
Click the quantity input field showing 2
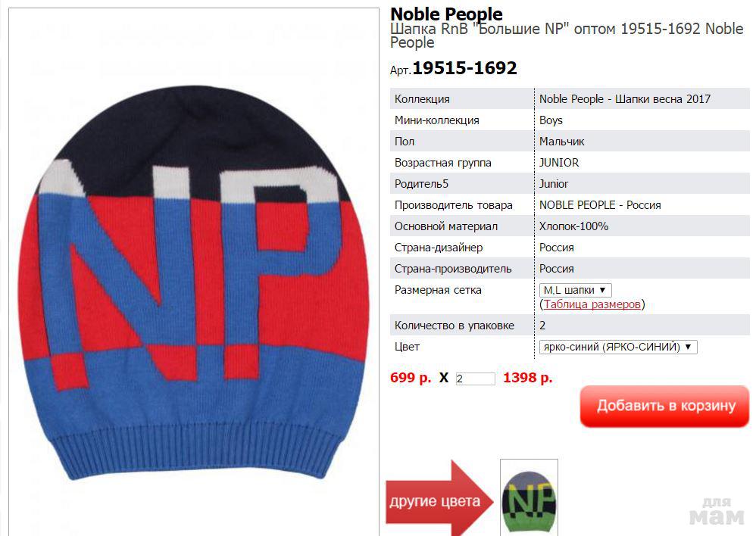476,379
